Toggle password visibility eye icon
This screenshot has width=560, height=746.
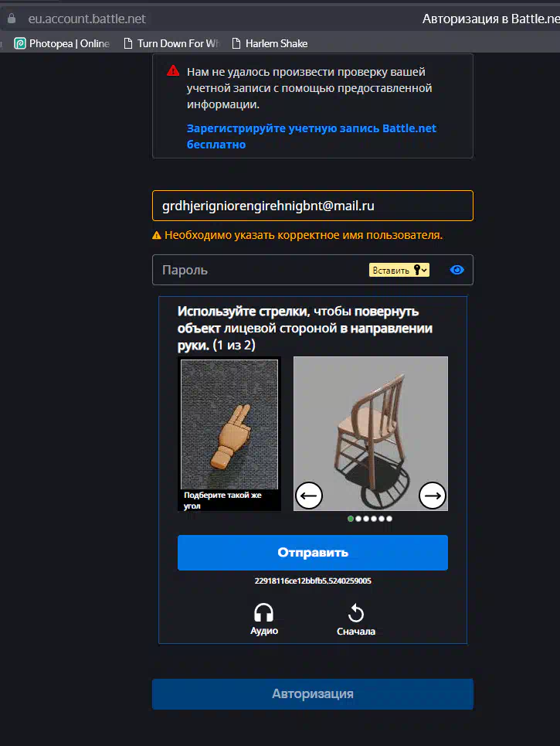click(x=456, y=270)
